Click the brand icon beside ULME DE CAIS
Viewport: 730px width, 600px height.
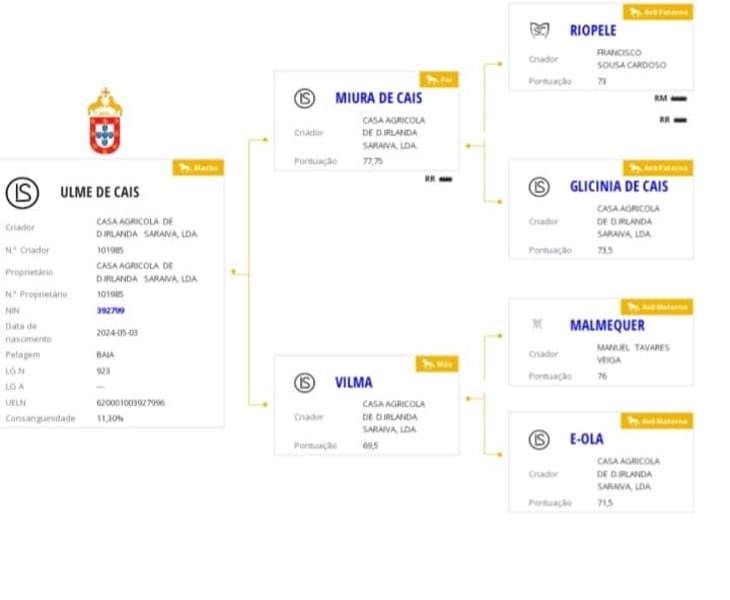(22, 193)
